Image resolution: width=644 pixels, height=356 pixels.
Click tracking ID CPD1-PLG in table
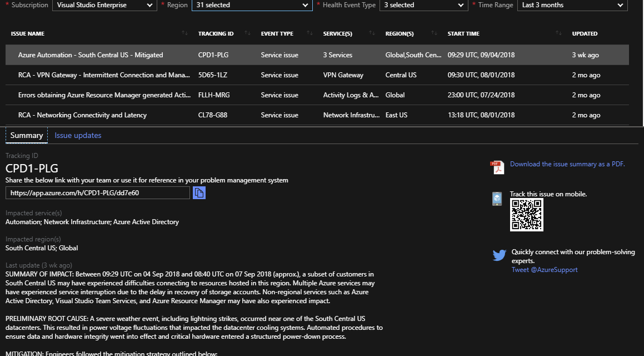(x=213, y=55)
